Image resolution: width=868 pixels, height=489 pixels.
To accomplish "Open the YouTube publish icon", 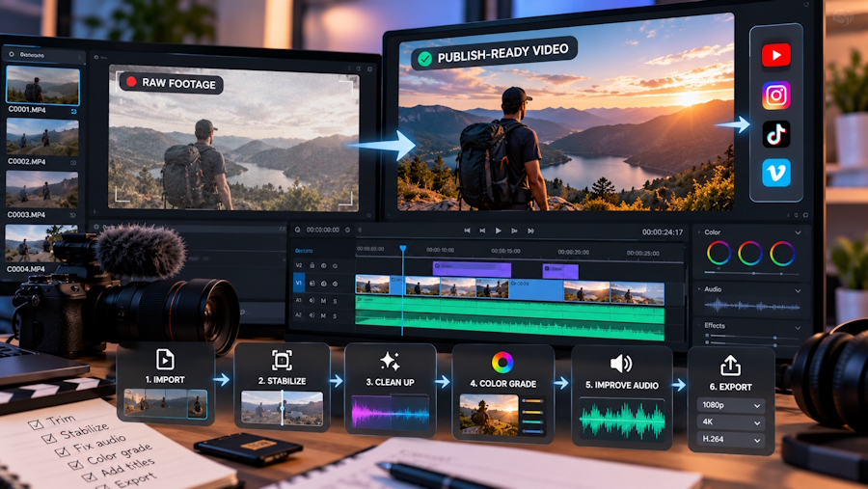I will click(775, 55).
